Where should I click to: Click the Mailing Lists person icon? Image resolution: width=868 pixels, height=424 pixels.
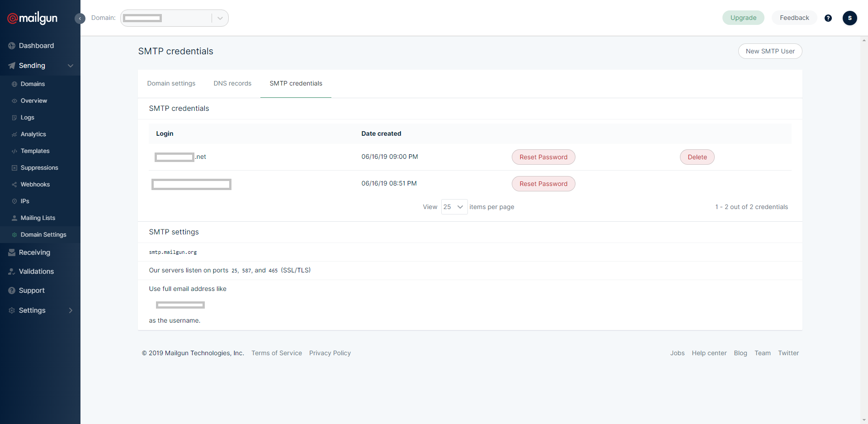click(14, 218)
